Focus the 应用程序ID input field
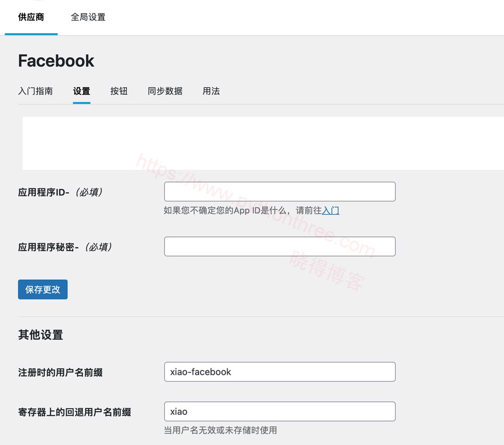Image resolution: width=504 pixels, height=445 pixels. click(x=280, y=192)
